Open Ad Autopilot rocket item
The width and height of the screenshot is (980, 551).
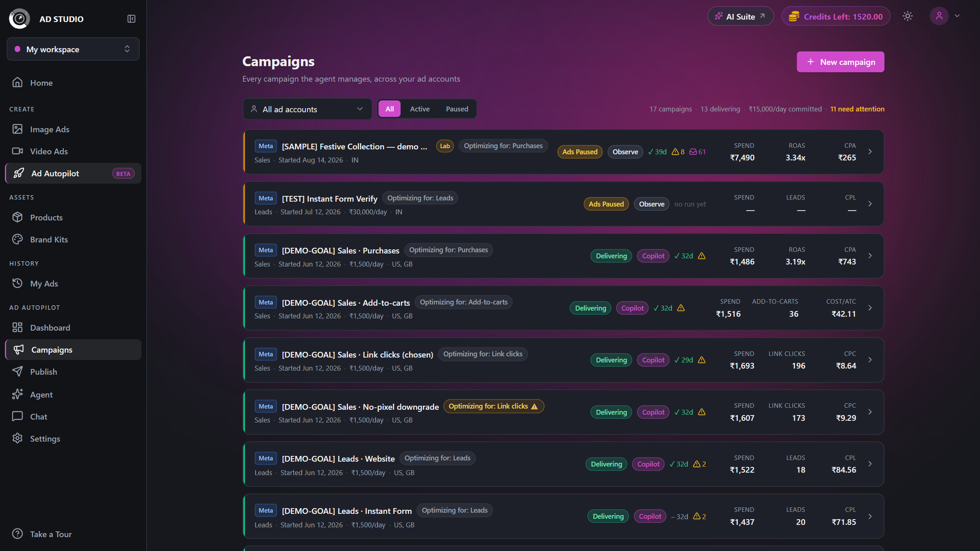click(73, 173)
